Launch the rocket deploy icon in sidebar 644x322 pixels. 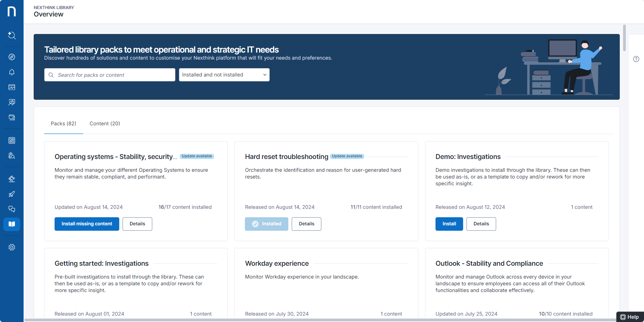pyautogui.click(x=12, y=194)
